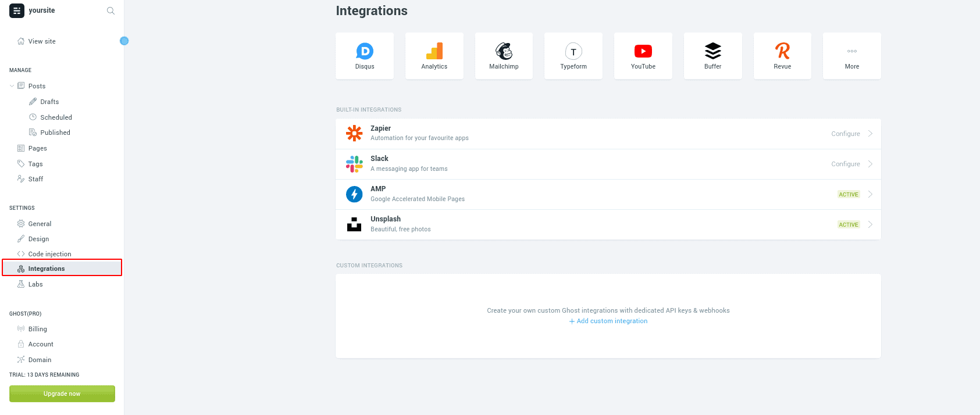This screenshot has width=980, height=415.
Task: Click the Integrations modules icon
Action: pos(21,269)
